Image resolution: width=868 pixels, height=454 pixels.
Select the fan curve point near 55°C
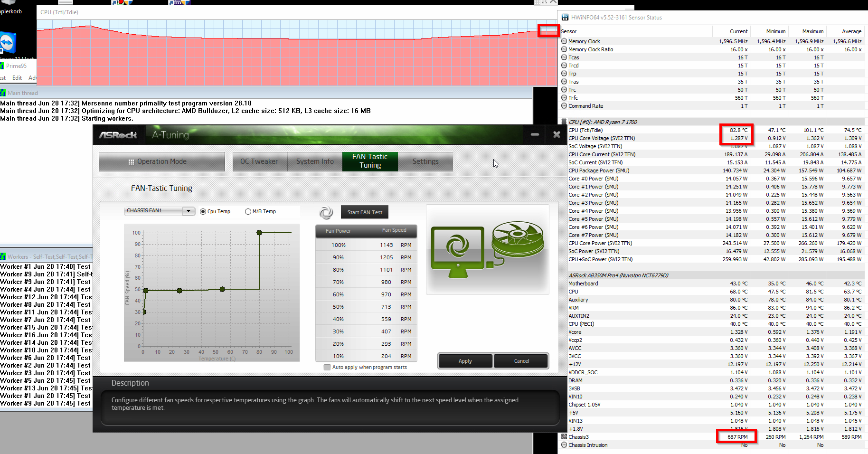[222, 289]
